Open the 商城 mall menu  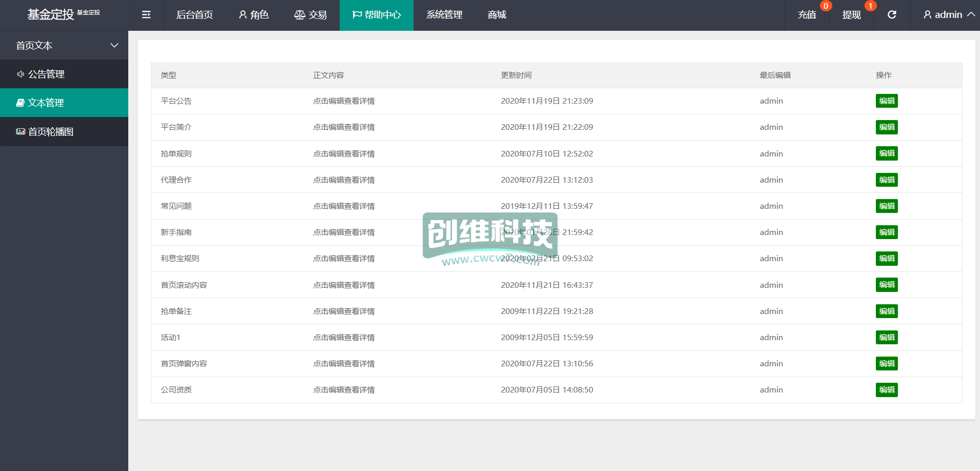[x=497, y=15]
